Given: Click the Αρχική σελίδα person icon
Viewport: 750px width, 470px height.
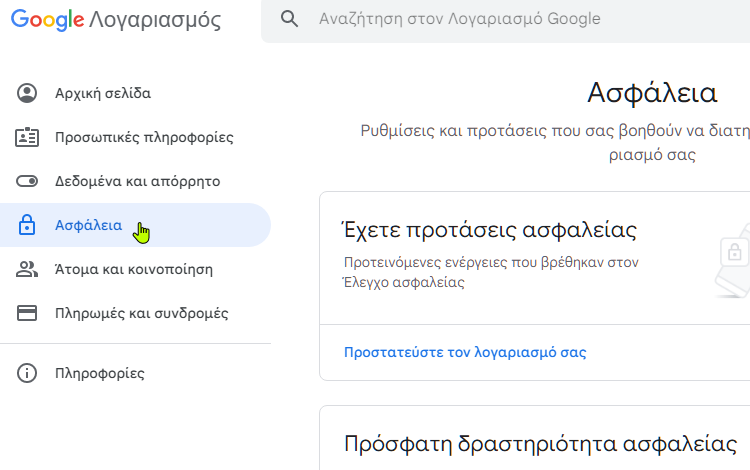Looking at the screenshot, I should tap(27, 93).
